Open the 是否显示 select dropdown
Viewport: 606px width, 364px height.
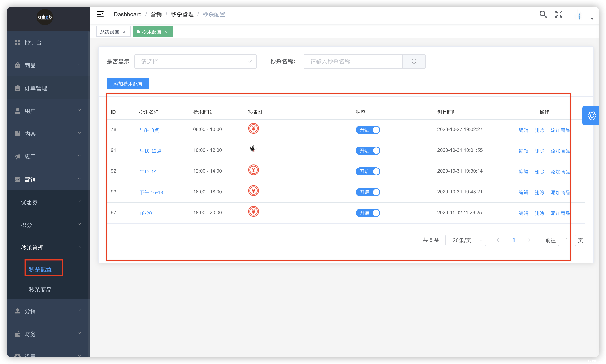point(195,61)
